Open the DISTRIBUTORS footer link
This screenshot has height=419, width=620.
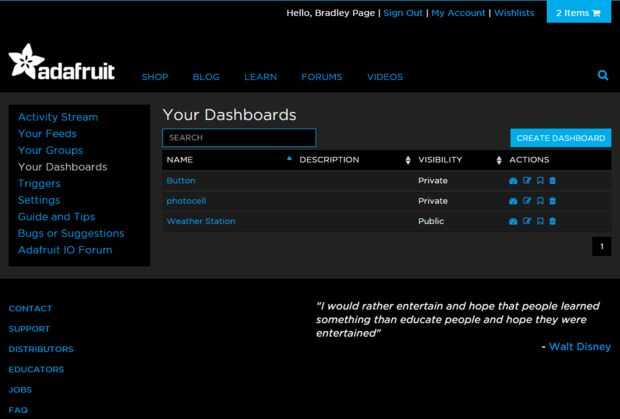point(41,349)
